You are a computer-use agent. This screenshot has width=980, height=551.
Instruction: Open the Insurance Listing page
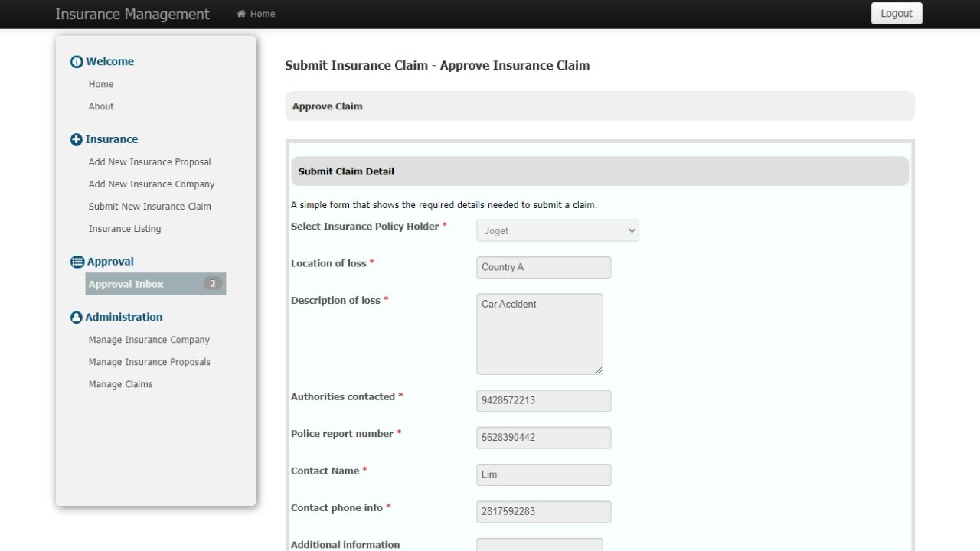[125, 229]
